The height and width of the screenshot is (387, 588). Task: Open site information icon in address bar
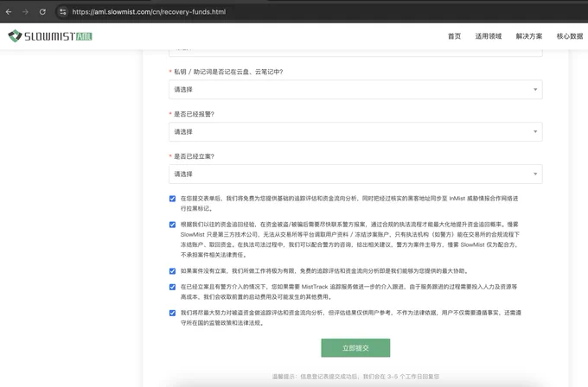click(x=62, y=12)
